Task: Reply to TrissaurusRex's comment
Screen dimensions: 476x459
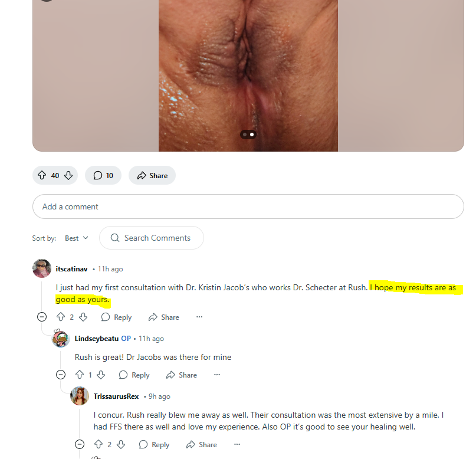Action: point(154,444)
